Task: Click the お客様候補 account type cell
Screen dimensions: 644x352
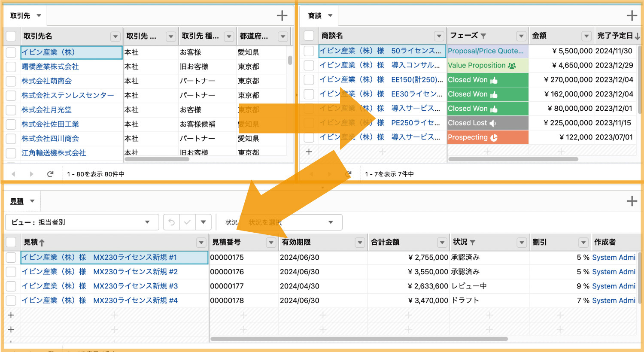Action: click(x=207, y=124)
